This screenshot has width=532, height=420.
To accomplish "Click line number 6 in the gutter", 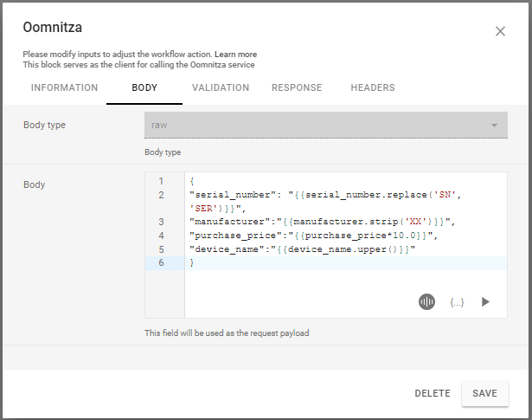I will [x=160, y=263].
